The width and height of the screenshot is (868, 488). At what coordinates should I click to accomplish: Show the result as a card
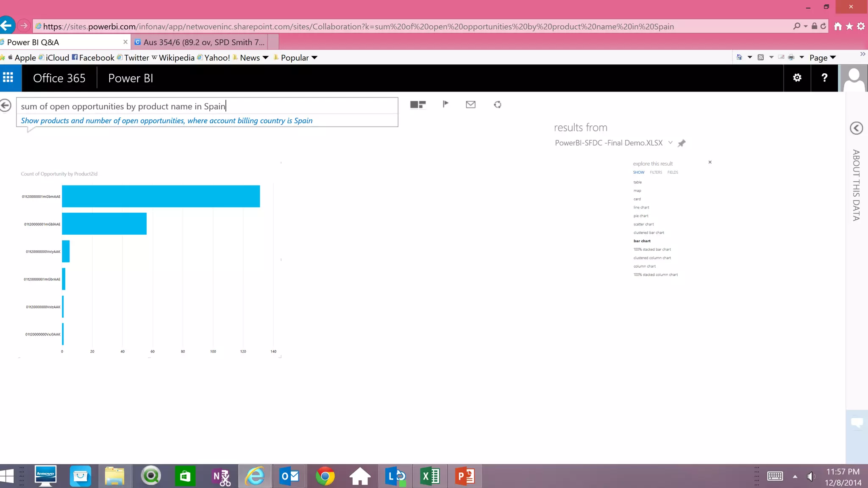click(637, 199)
